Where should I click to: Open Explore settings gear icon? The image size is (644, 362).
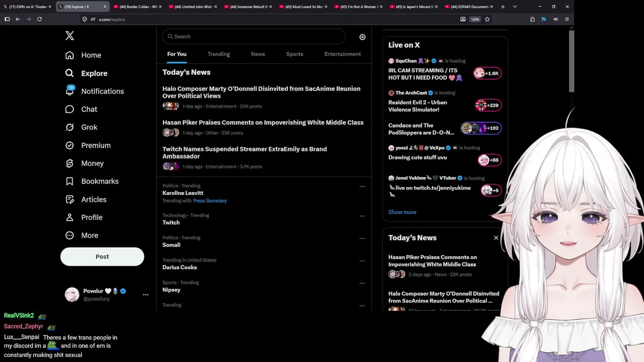362,37
